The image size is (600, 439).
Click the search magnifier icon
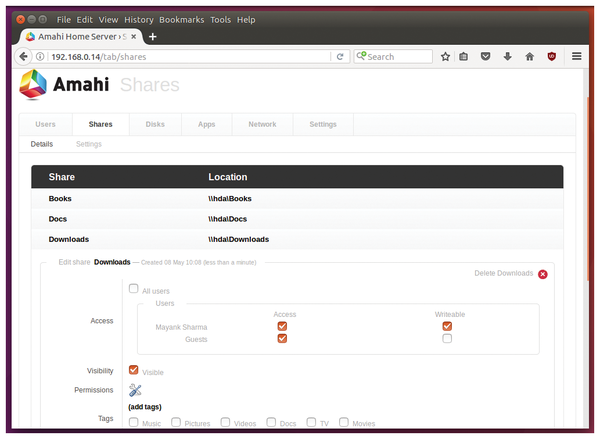click(x=361, y=56)
